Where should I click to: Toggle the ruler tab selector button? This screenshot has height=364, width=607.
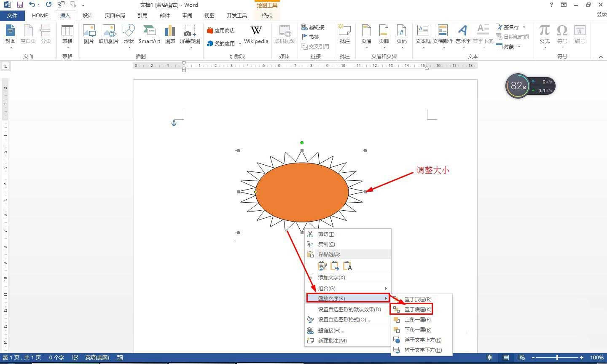click(x=5, y=66)
